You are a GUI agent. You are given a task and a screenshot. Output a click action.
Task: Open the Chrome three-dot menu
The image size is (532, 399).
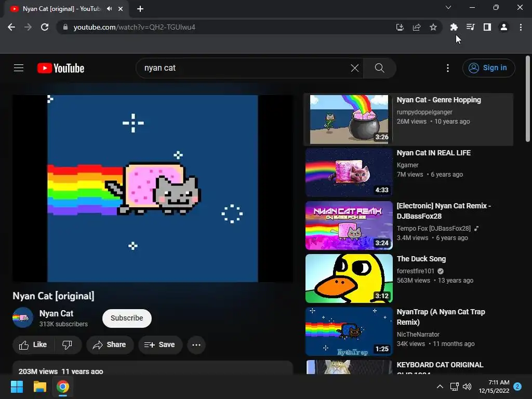[x=521, y=27]
